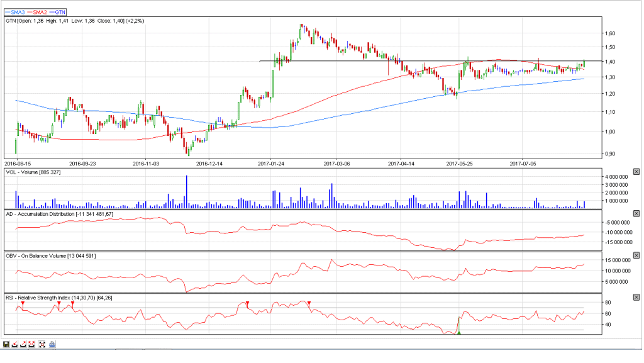The image size is (644, 363).
Task: Click the fit-to-screen frame icon
Action: point(42,345)
